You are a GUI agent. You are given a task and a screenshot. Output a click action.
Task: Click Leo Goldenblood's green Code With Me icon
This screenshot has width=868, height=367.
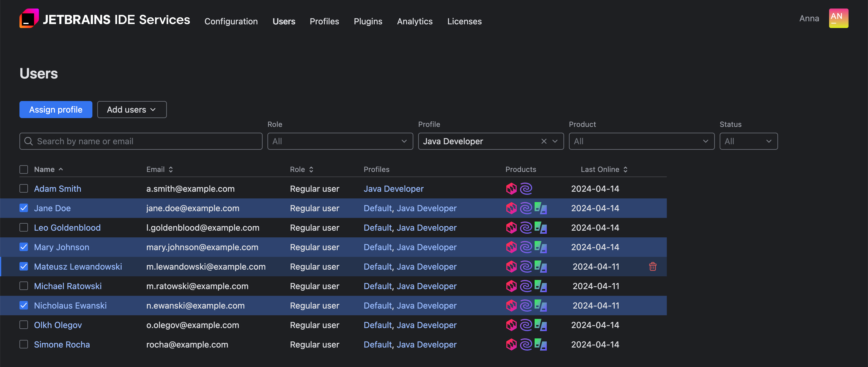click(540, 228)
